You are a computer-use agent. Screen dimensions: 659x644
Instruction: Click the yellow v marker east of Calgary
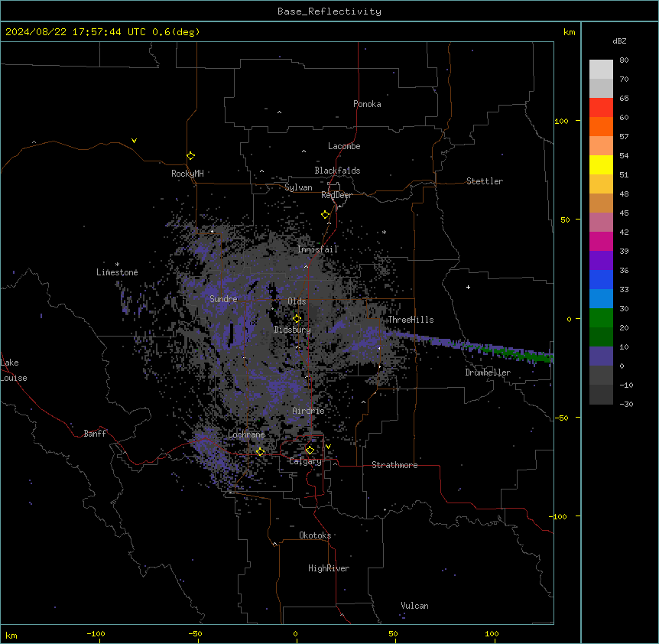[x=328, y=447]
